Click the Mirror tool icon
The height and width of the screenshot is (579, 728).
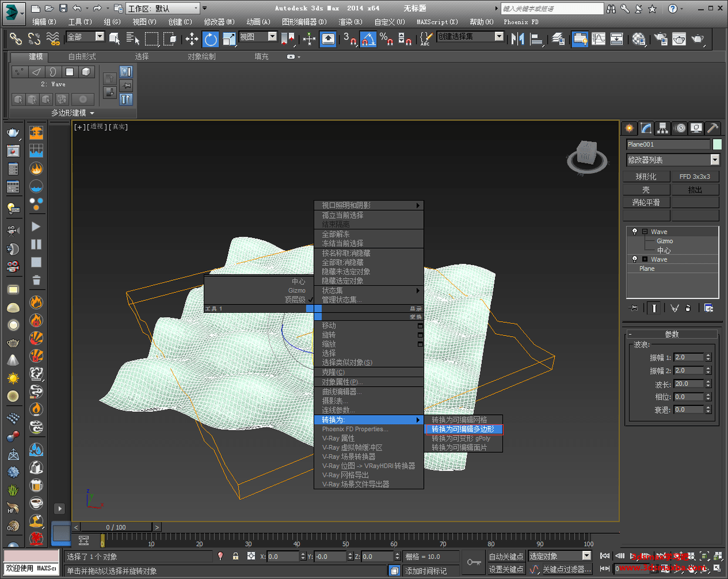click(x=518, y=39)
